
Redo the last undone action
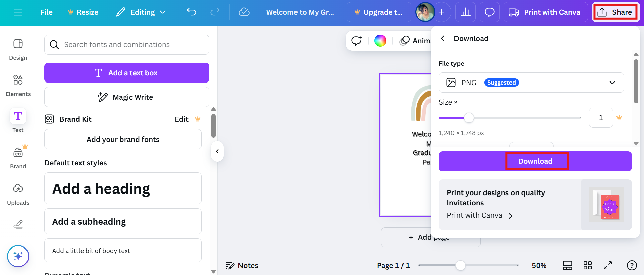click(x=215, y=12)
